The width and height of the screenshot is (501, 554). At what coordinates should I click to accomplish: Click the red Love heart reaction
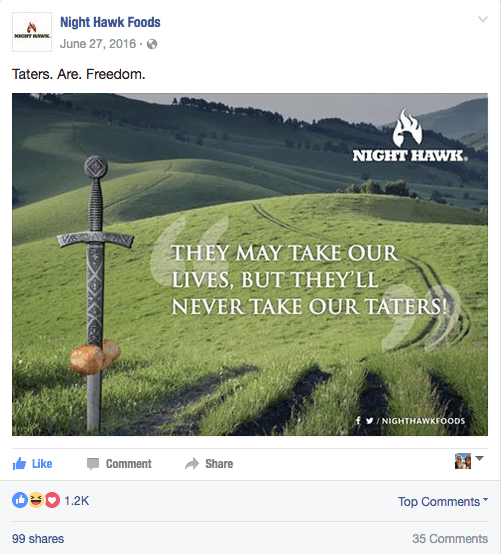click(x=52, y=500)
